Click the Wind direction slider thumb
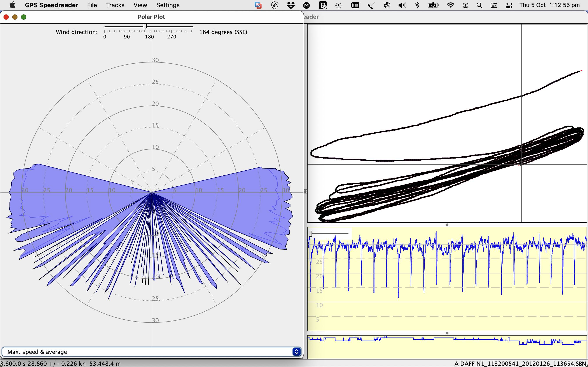The image size is (588, 367). tap(145, 27)
